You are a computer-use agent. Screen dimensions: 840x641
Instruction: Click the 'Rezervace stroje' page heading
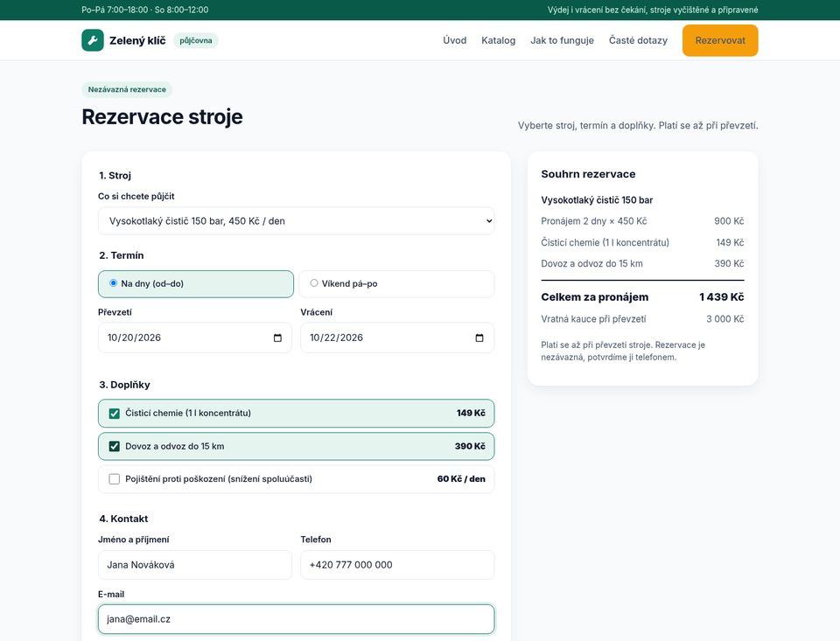tap(163, 116)
